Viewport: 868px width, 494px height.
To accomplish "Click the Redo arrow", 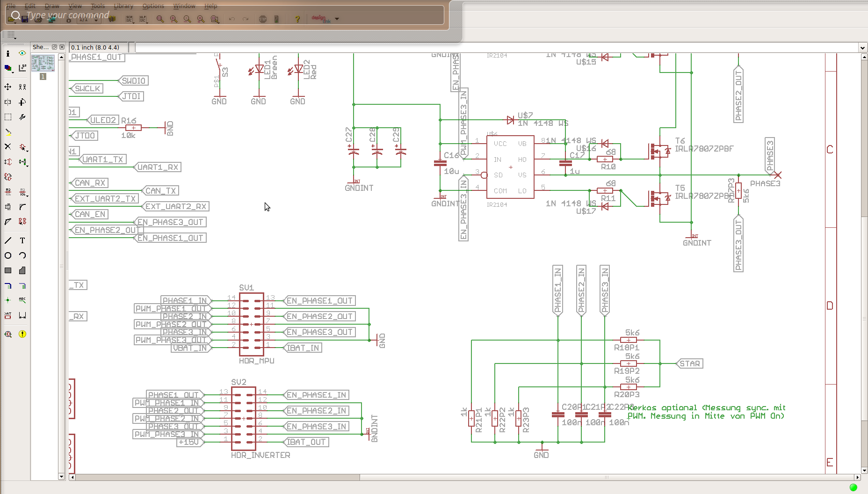I will click(x=246, y=19).
